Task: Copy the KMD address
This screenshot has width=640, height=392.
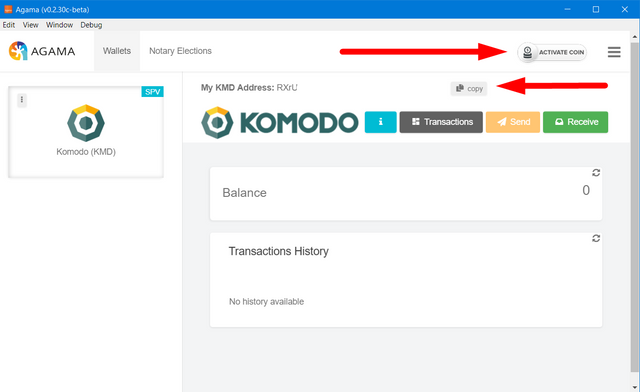Action: coord(469,88)
